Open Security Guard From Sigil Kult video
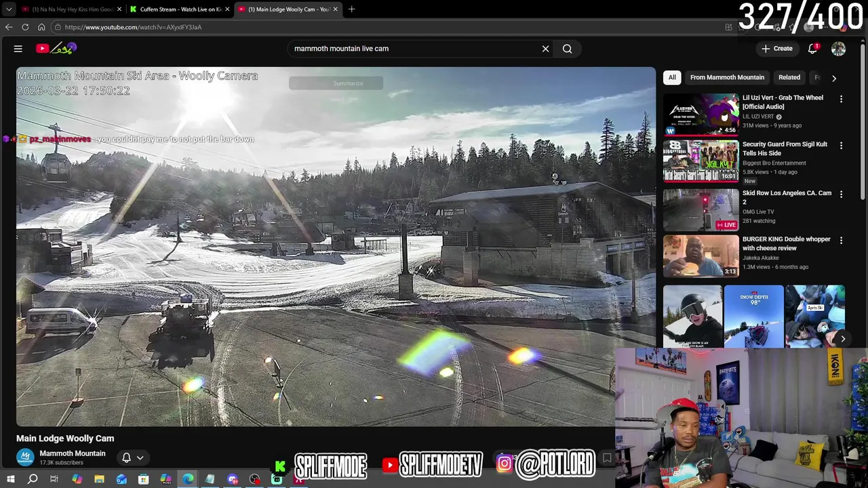Screen dimensions: 868x488 (x=701, y=161)
